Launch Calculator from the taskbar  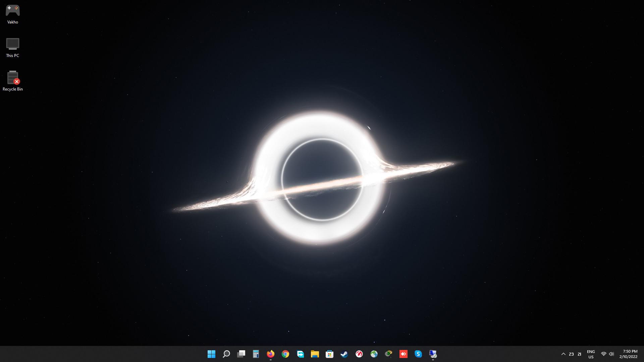point(256,354)
